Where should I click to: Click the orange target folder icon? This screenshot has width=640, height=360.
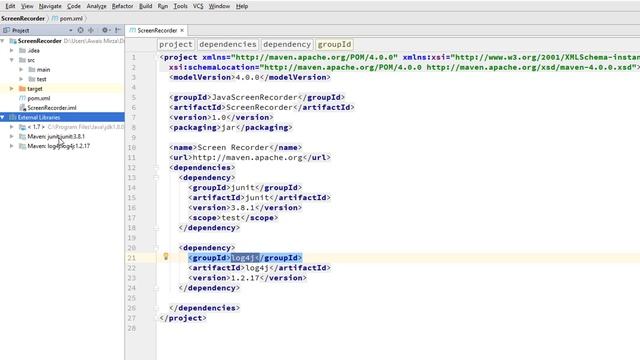tap(22, 89)
